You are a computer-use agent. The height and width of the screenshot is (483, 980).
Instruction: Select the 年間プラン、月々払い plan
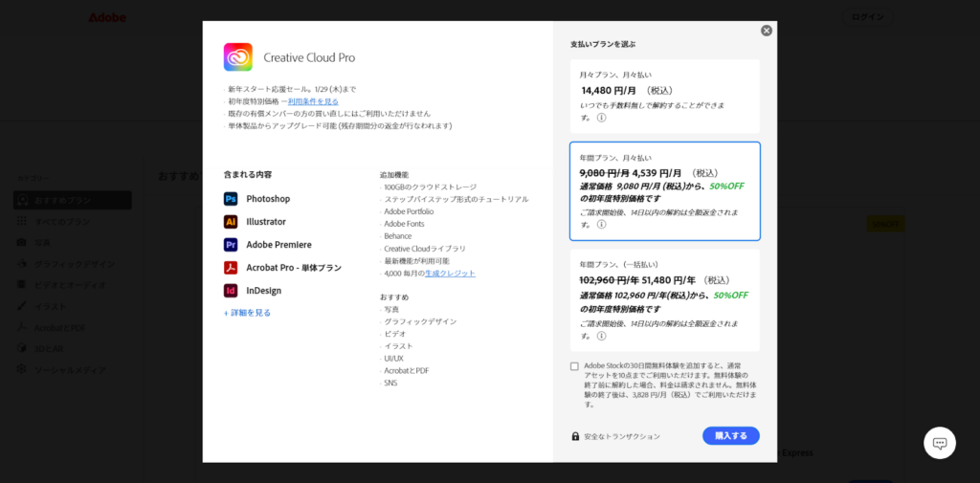point(665,191)
